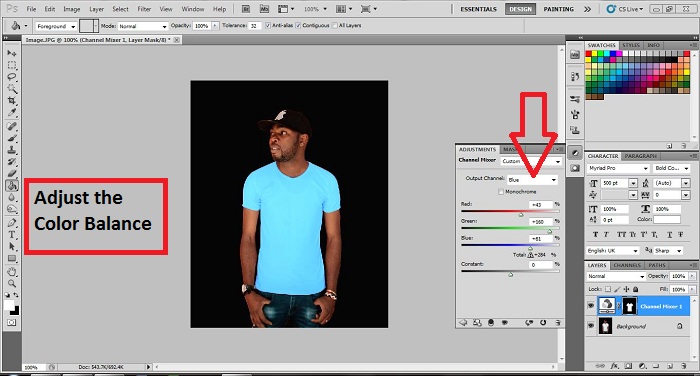Click the Quick Mask mode icon

(x=12, y=322)
